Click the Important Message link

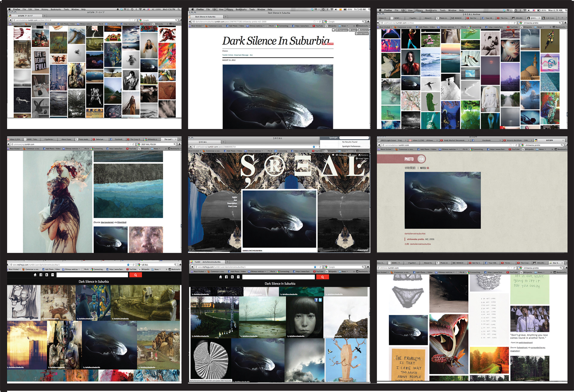(x=241, y=55)
